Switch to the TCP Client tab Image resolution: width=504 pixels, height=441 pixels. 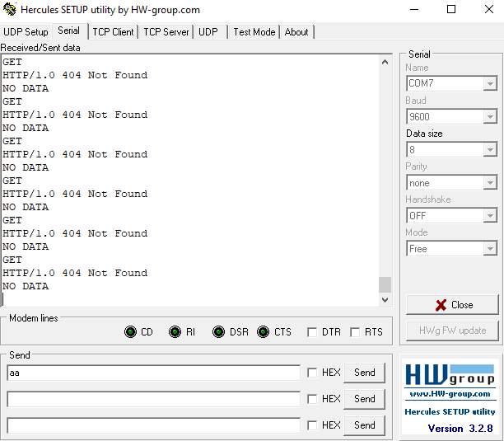point(113,32)
